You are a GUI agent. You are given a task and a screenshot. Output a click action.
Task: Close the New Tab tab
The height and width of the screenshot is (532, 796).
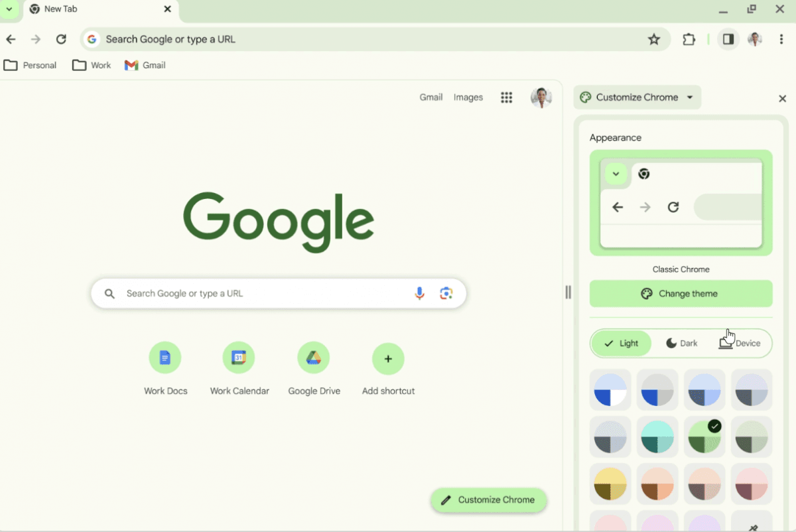pyautogui.click(x=167, y=9)
